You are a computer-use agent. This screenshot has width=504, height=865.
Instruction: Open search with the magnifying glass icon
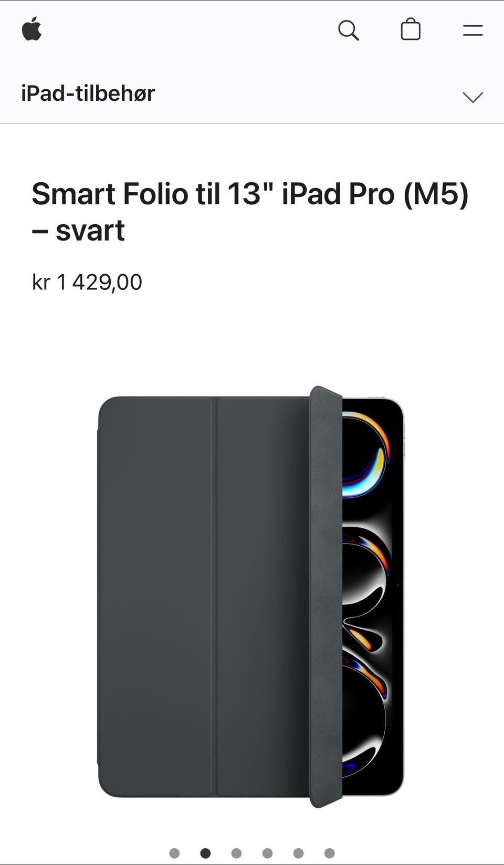pyautogui.click(x=349, y=30)
